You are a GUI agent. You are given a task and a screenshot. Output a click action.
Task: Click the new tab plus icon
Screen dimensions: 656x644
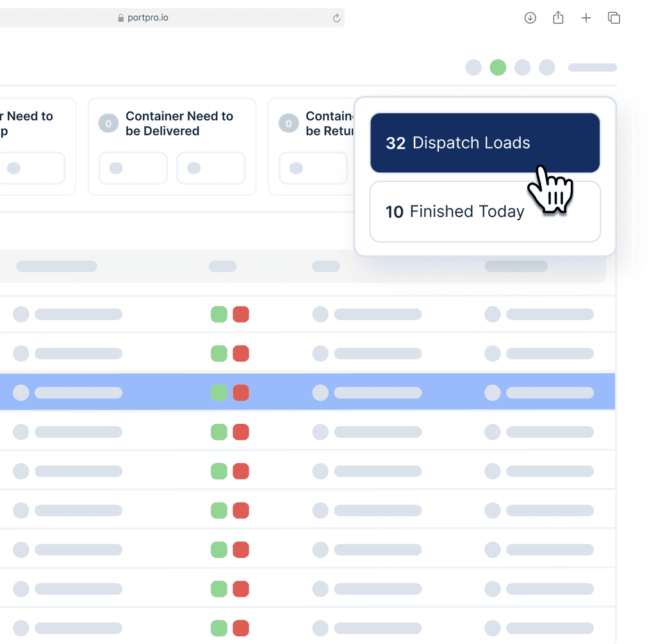pos(586,18)
